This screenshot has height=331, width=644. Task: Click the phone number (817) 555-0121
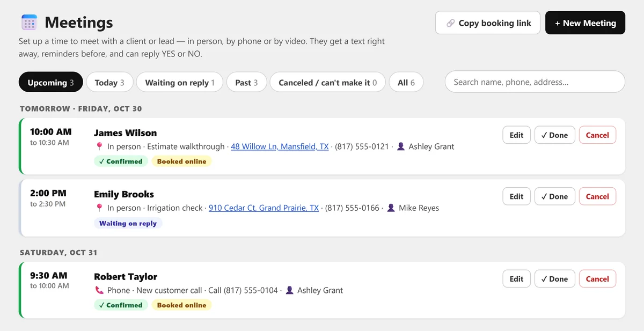[362, 146]
